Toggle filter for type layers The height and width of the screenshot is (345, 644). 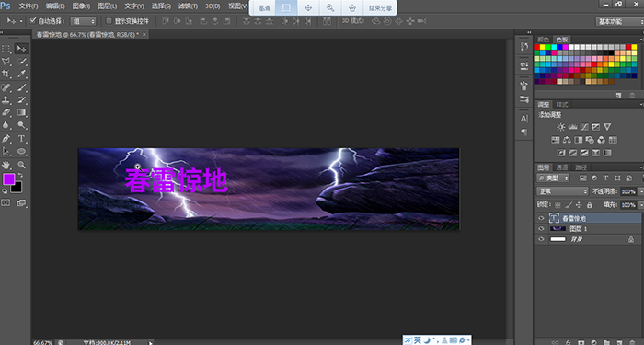click(x=605, y=178)
